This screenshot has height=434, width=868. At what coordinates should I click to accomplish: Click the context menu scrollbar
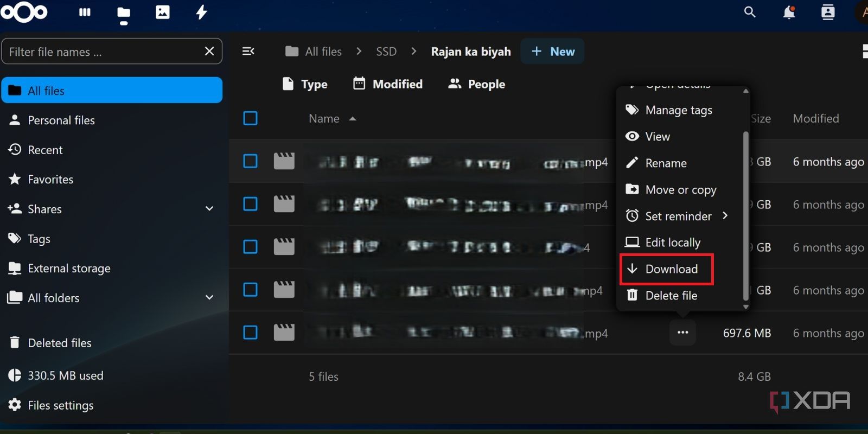point(746,215)
